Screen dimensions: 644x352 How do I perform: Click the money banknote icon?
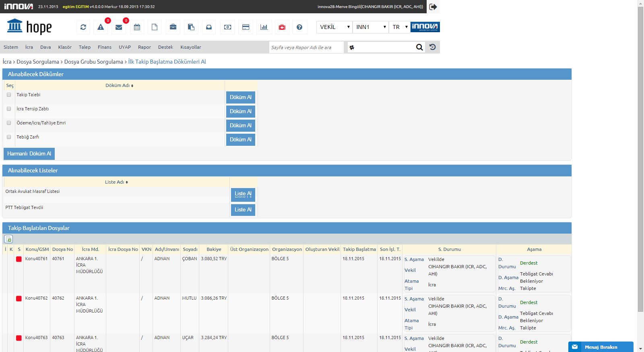[x=227, y=27]
